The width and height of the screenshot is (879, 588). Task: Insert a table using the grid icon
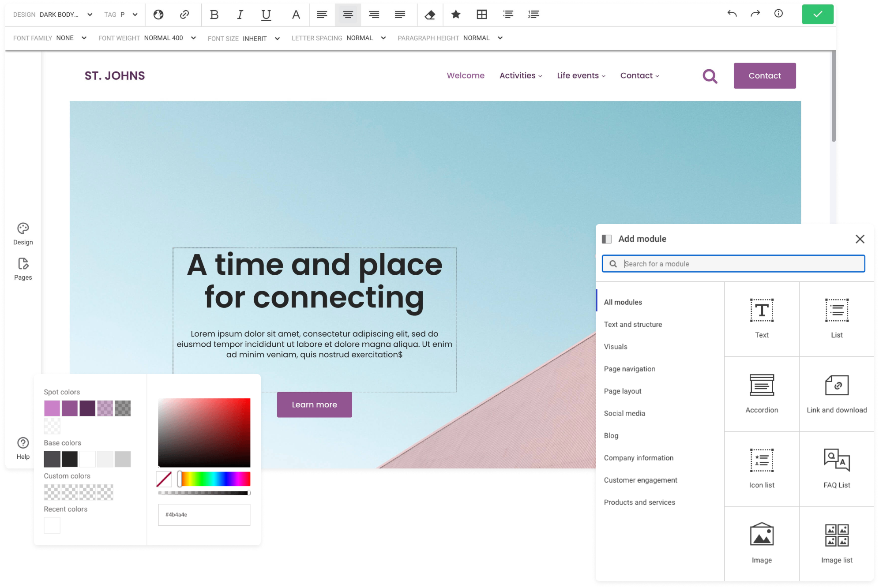point(482,15)
